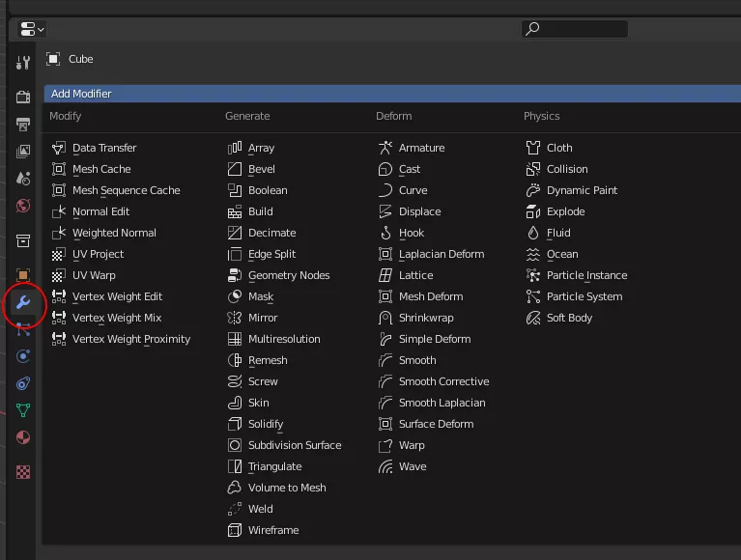Open the Object Data green triangle icon

(23, 410)
